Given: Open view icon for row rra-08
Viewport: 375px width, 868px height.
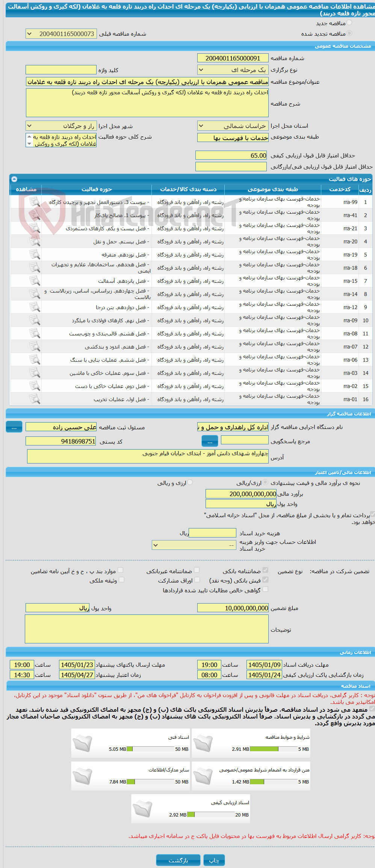Looking at the screenshot, I should [35, 334].
